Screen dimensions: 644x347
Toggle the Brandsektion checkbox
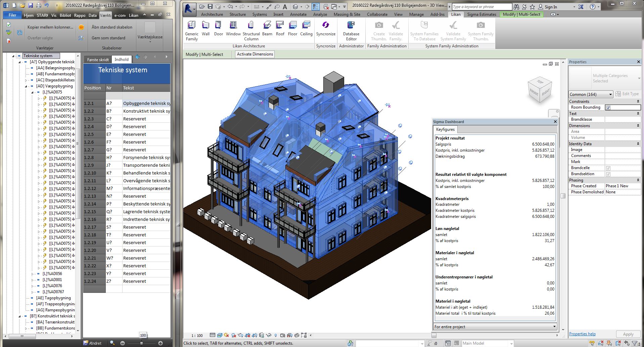(608, 174)
